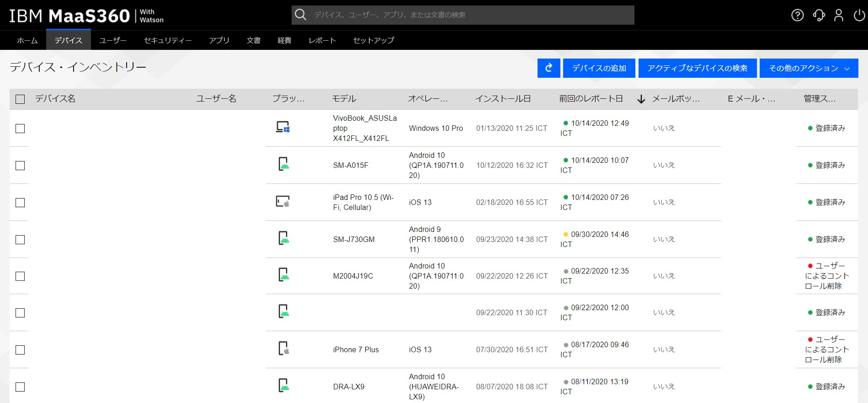Click Android platform icon for M2004J19C
This screenshot has height=403, width=868.
[x=284, y=274]
